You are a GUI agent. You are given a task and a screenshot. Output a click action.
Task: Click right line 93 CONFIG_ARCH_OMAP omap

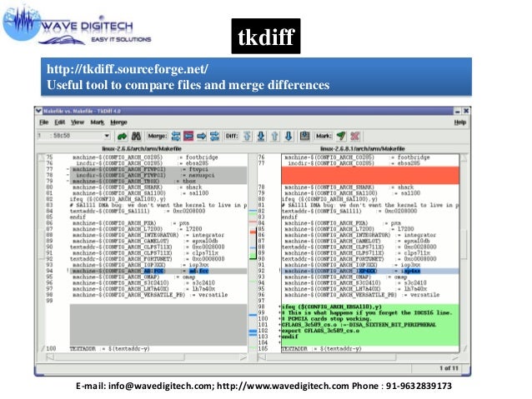(x=345, y=277)
